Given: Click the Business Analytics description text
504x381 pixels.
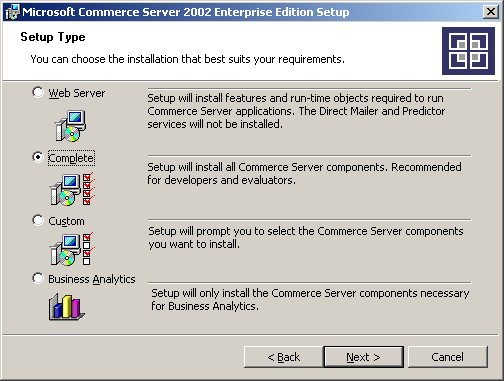Looking at the screenshot, I should 310,299.
